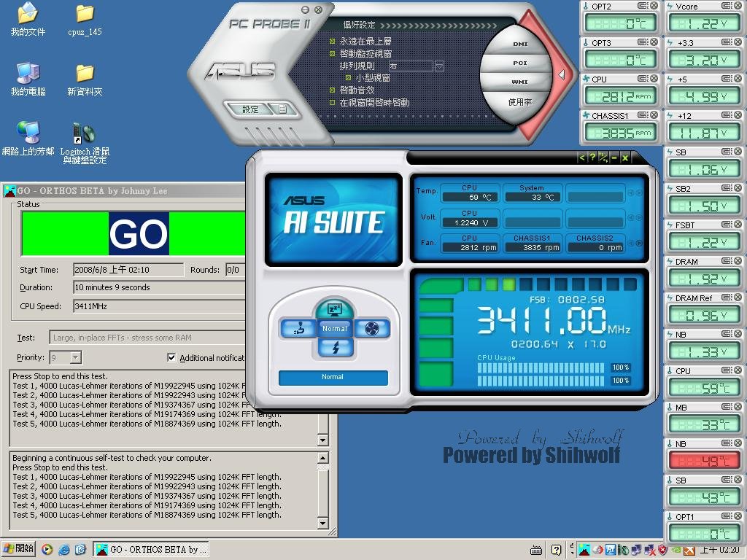747x560 pixels.
Task: Open the Test type combo box in ORTHOS
Action: click(147, 338)
